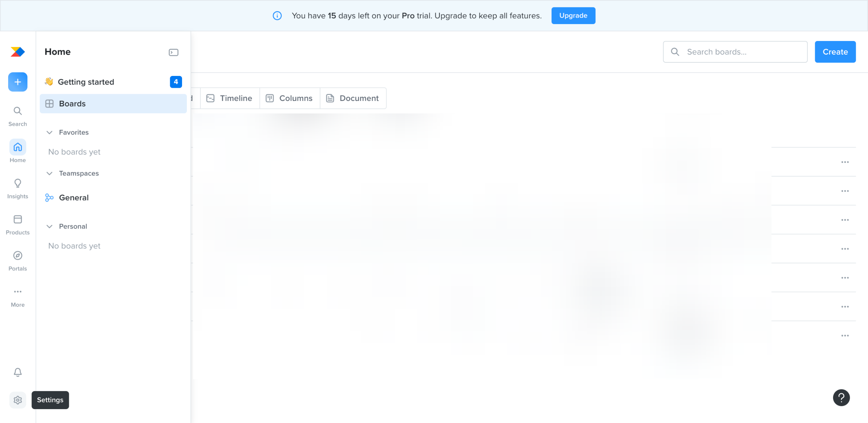The image size is (868, 423).
Task: Click 'No boards yet' under Favorites
Action: [74, 152]
